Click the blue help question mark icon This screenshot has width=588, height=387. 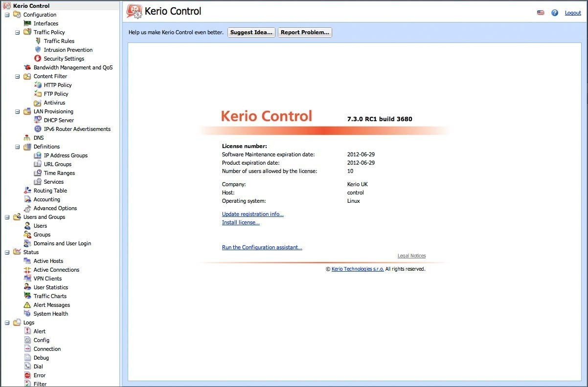[x=555, y=13]
